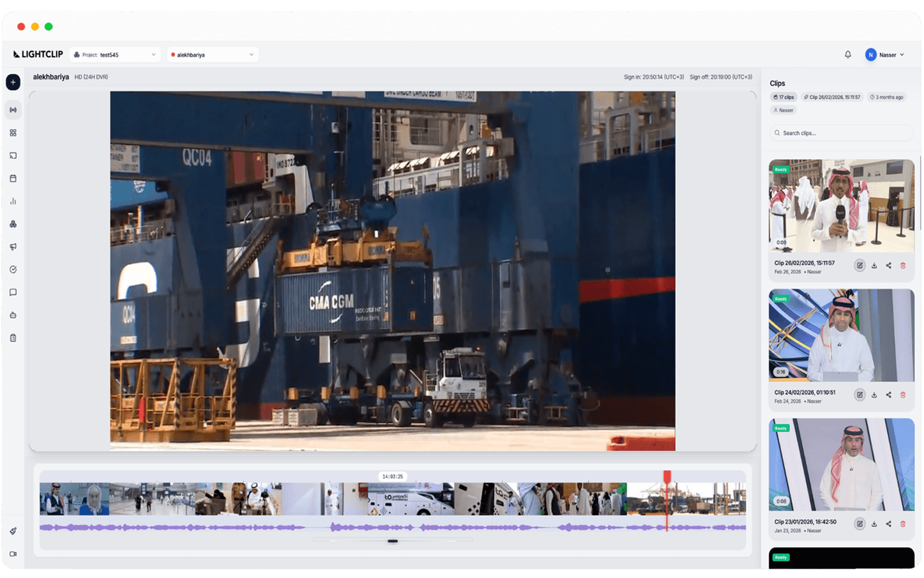Open the alekhbariya channel dropdown

coord(213,55)
